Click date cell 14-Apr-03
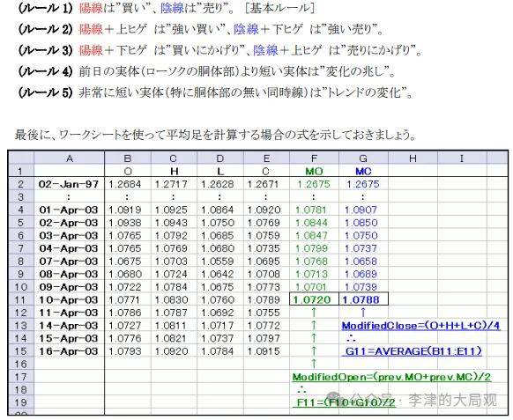513x420 pixels. pyautogui.click(x=69, y=326)
